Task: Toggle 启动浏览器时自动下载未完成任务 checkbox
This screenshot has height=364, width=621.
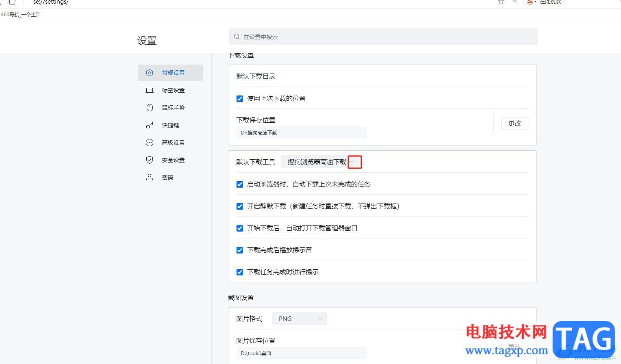Action: pyautogui.click(x=240, y=184)
